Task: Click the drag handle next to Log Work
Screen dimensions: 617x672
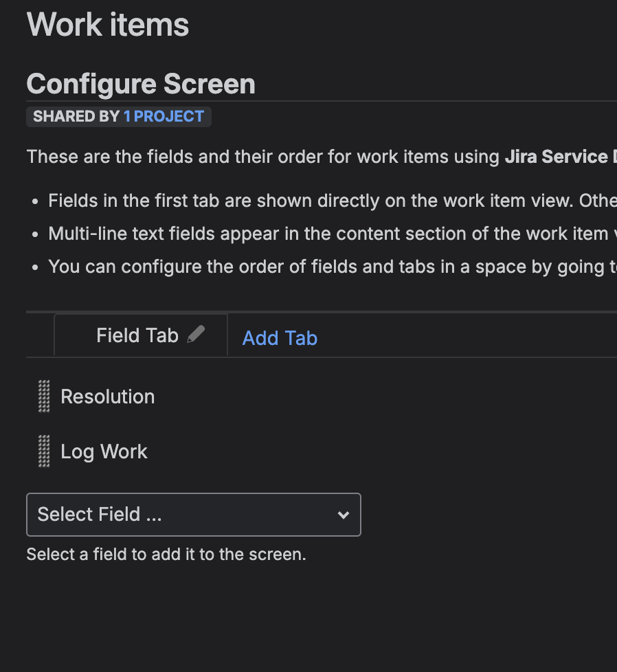Action: [43, 451]
